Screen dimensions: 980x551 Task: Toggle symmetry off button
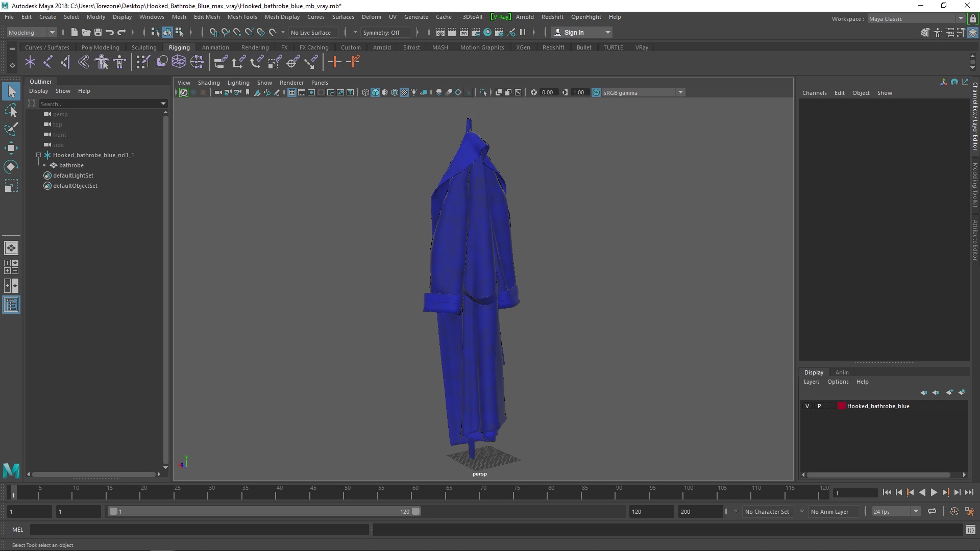[x=382, y=32]
